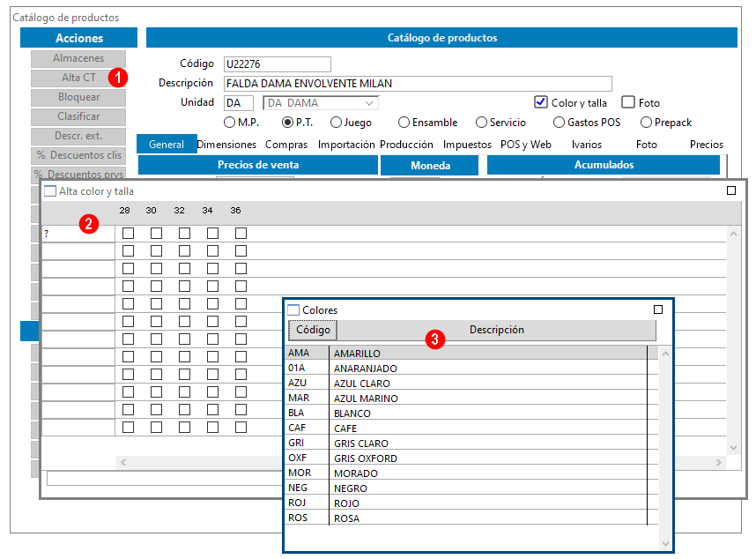Choose the Juego radio option
The width and height of the screenshot is (756, 559).
[336, 123]
